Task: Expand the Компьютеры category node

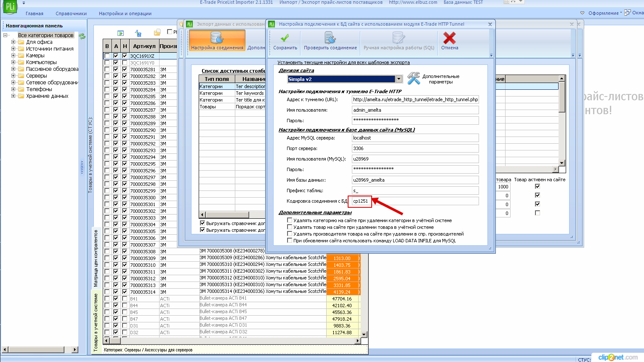Action: (x=13, y=62)
